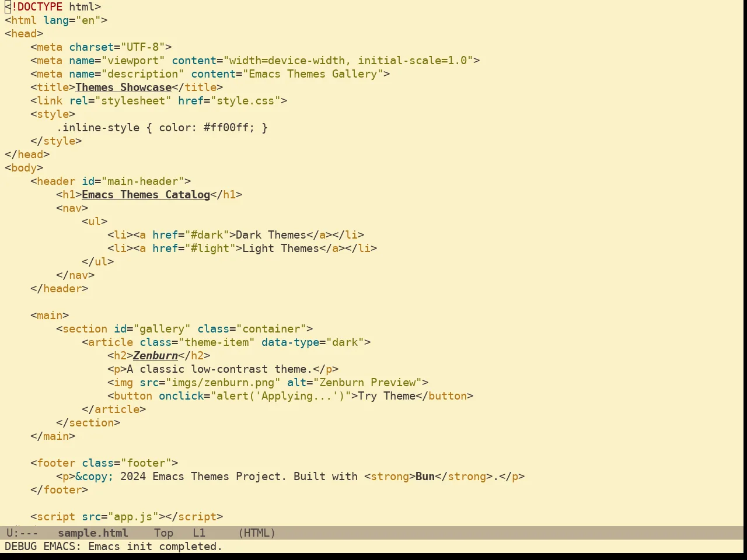Click the U:--- coding status in mode line

click(x=22, y=533)
